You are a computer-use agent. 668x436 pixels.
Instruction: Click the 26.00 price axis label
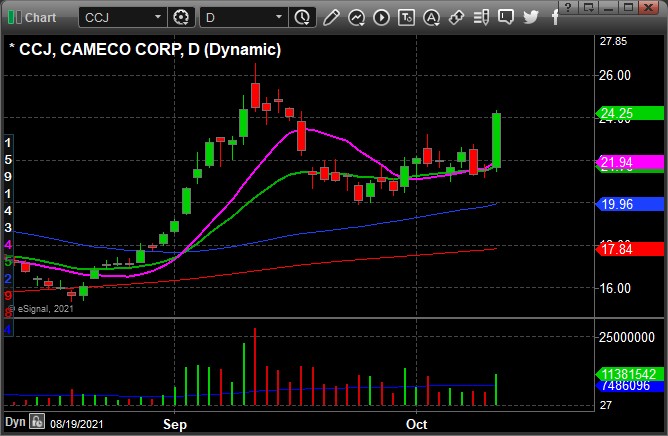click(615, 75)
